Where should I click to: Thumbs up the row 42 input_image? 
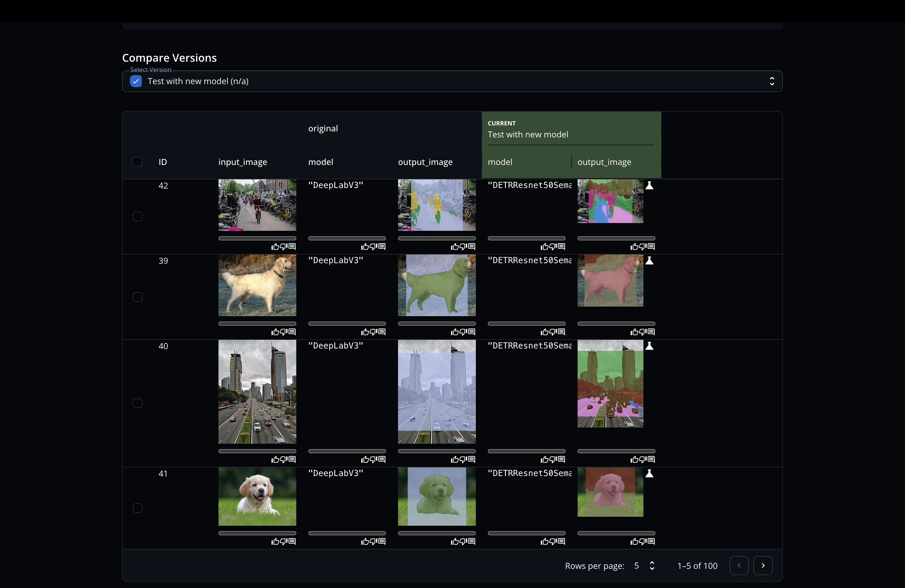coord(275,247)
